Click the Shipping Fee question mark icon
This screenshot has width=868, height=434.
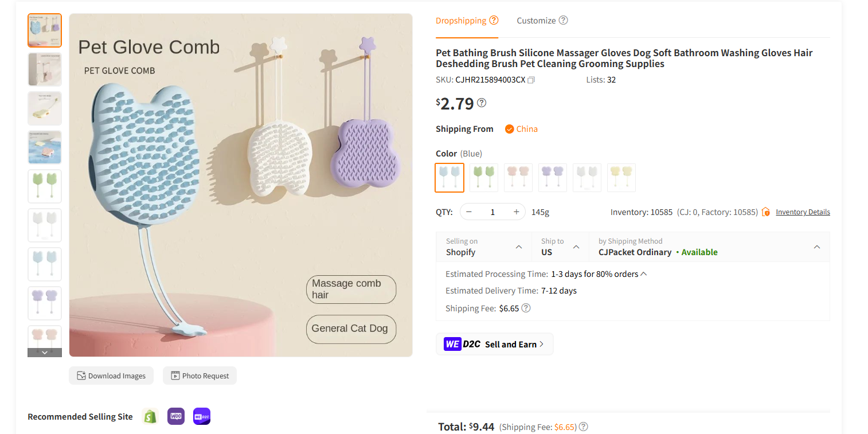click(526, 308)
